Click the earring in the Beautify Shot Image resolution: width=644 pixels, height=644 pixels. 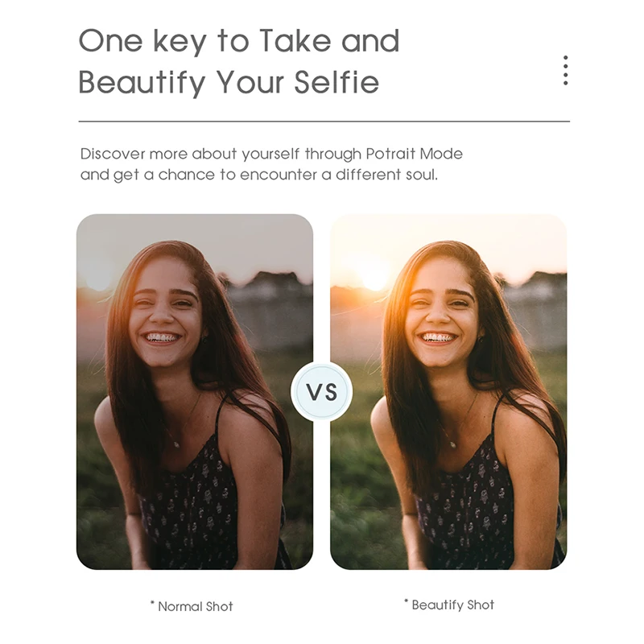479,340
